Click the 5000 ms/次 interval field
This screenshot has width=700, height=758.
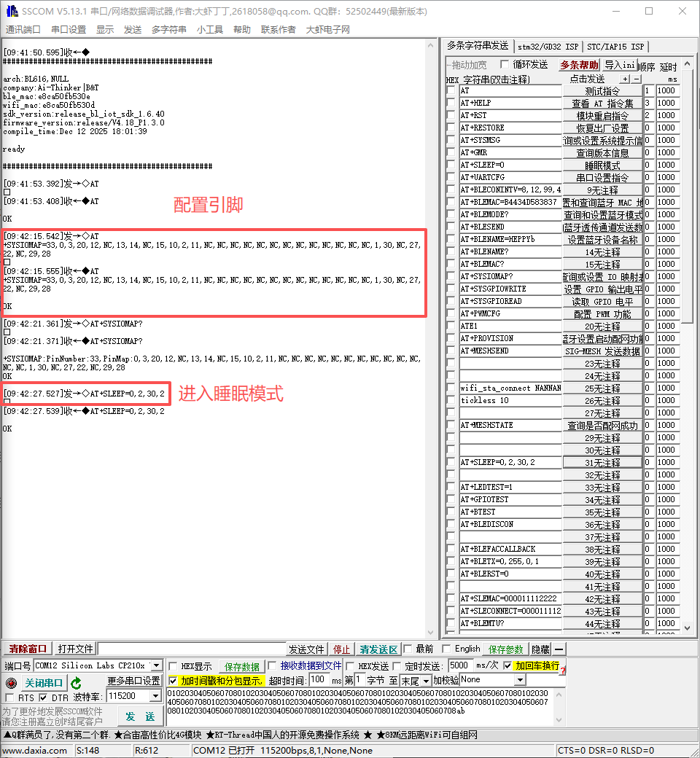point(460,665)
